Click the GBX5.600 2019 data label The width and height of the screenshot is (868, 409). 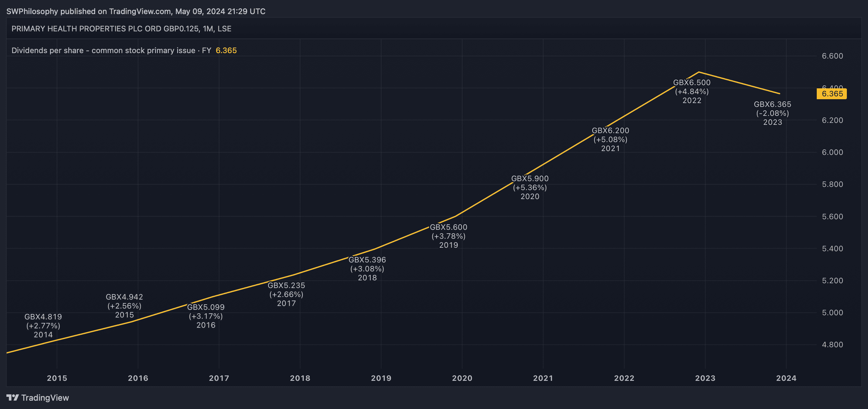point(448,236)
